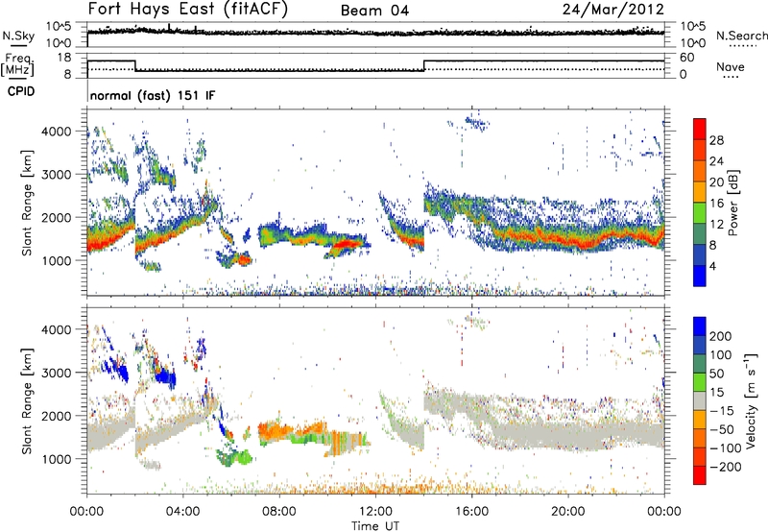
Task: Select the N.Search legend label
Action: [741, 36]
